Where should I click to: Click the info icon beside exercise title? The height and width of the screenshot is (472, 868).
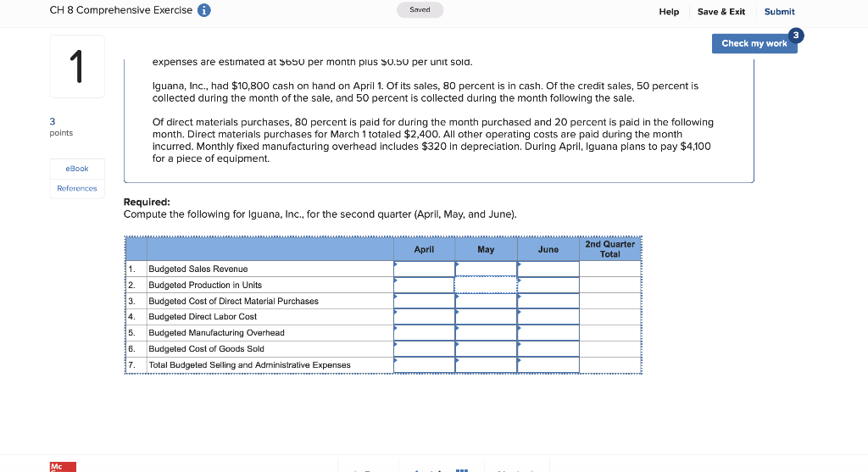point(203,10)
